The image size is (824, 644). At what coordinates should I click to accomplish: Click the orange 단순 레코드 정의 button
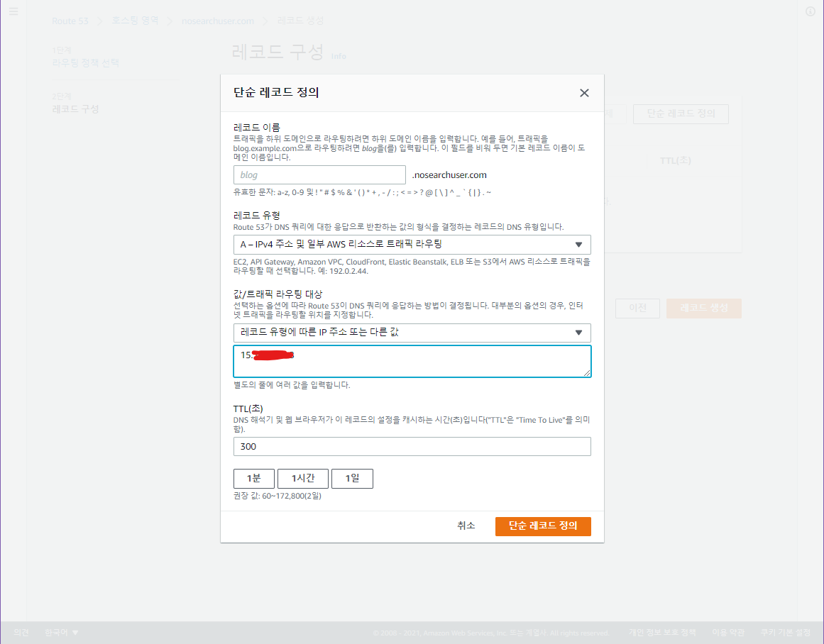coord(543,526)
